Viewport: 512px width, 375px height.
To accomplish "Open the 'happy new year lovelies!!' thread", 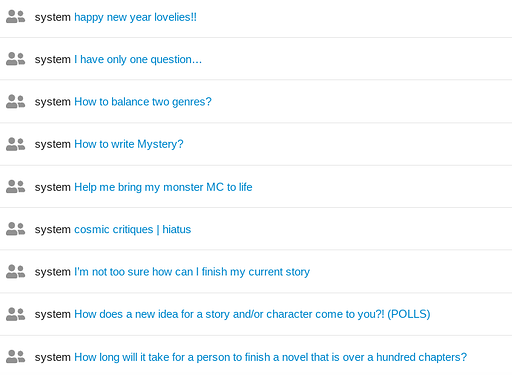I will [135, 17].
